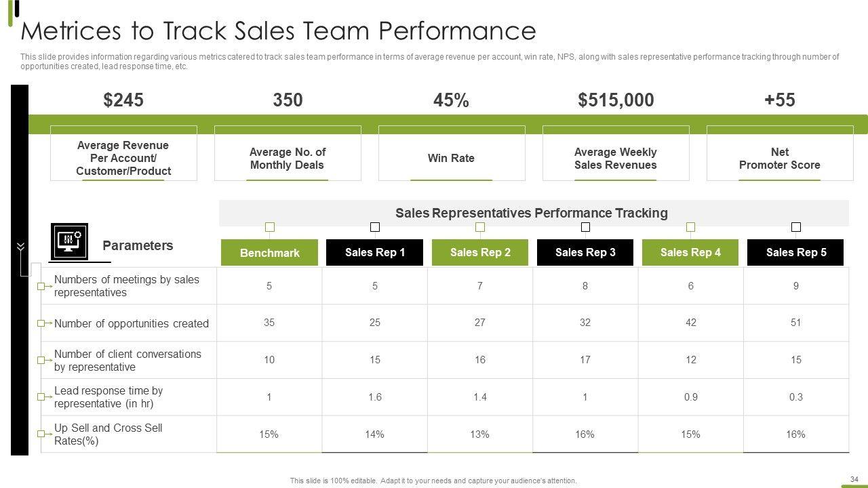868x488 pixels.
Task: Click the slide number 34
Action: click(x=854, y=479)
